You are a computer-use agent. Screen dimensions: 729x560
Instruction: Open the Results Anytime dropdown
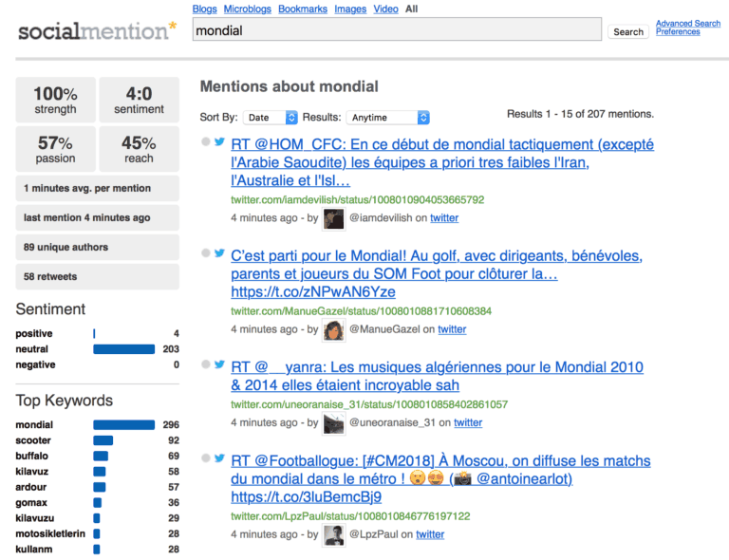pos(387,118)
